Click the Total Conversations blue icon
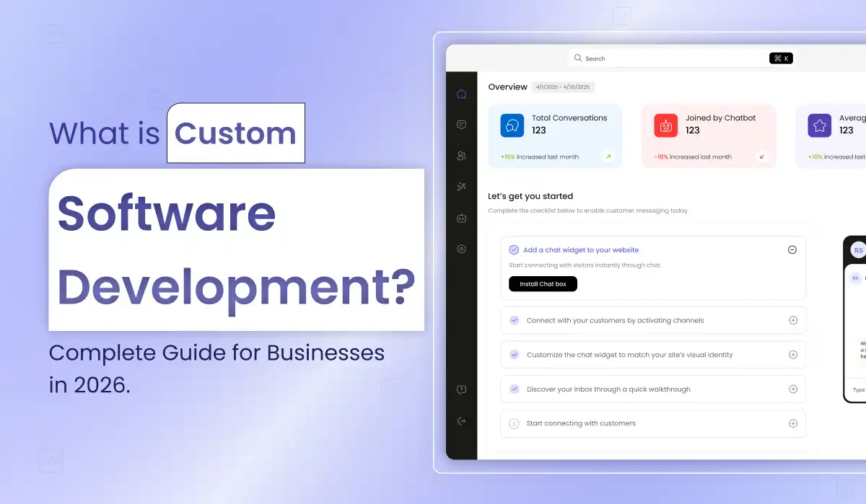 point(512,125)
